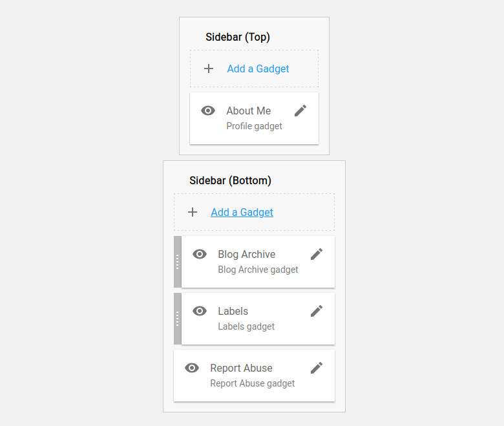Click the Labels gadget drag handle
Image resolution: width=504 pixels, height=426 pixels.
click(178, 319)
